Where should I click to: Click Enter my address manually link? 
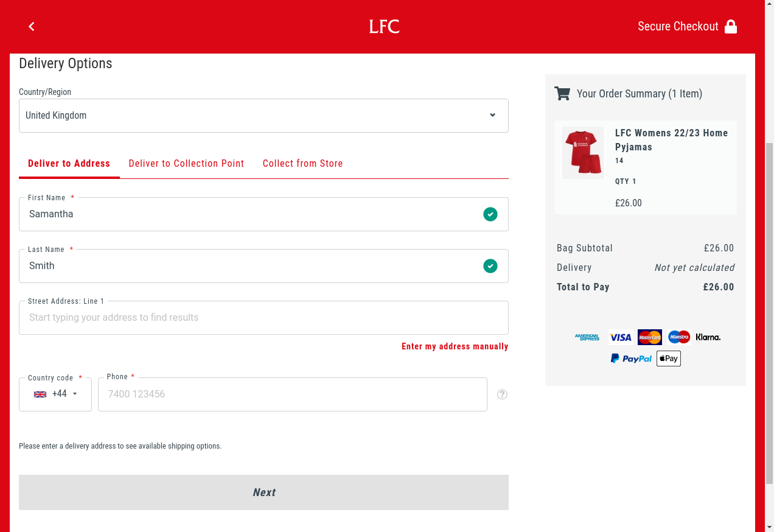click(455, 346)
